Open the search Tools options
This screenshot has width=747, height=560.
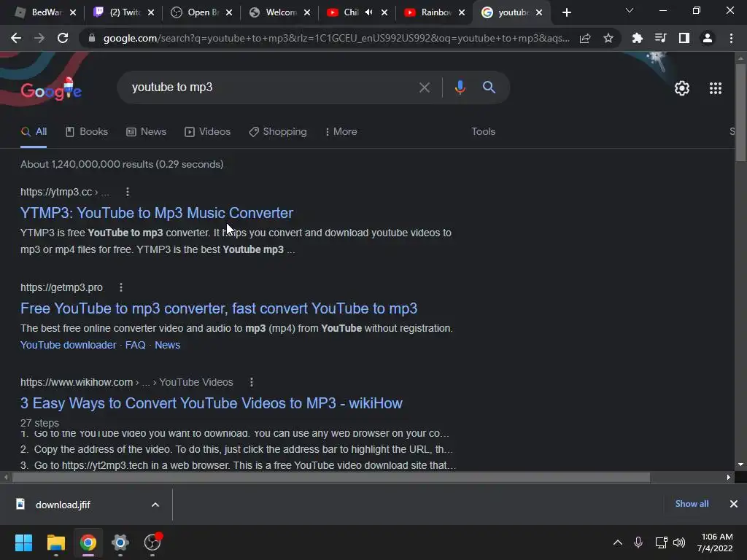(x=483, y=131)
